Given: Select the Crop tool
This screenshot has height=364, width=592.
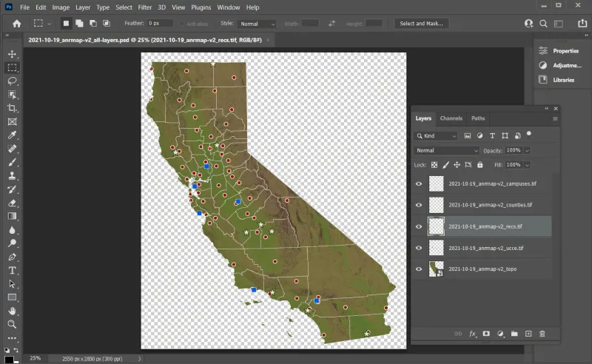Looking at the screenshot, I should click(x=12, y=108).
